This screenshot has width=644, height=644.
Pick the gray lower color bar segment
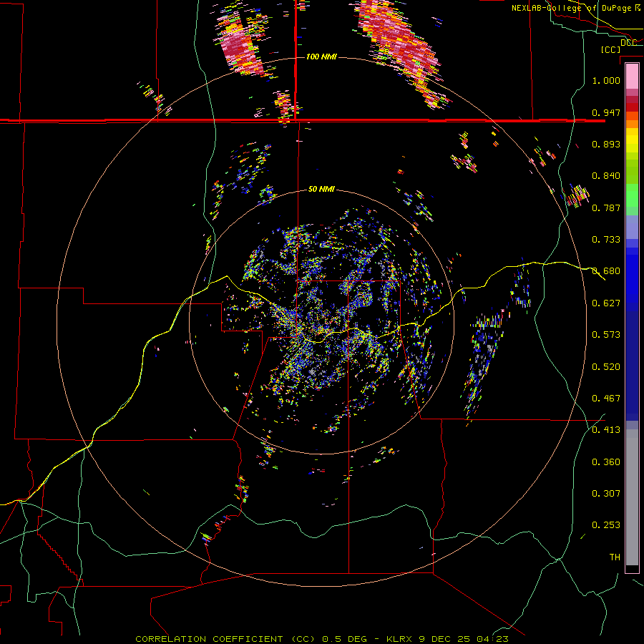[632, 497]
